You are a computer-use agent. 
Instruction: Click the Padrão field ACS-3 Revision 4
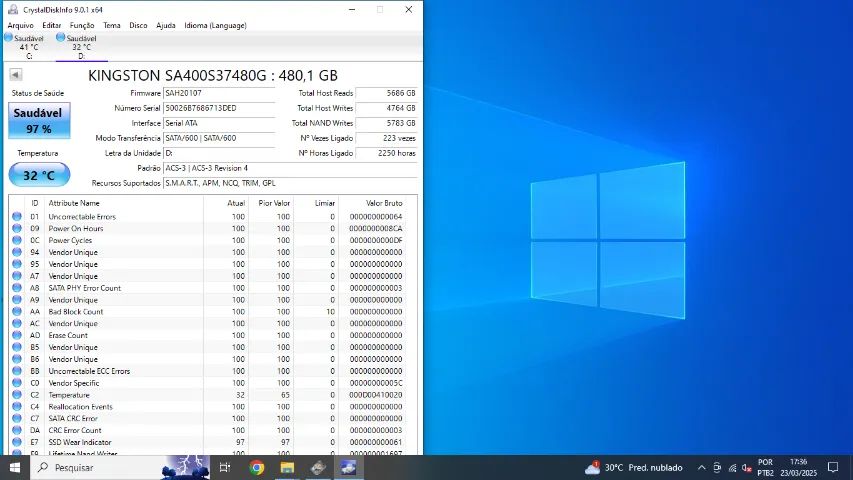290,168
